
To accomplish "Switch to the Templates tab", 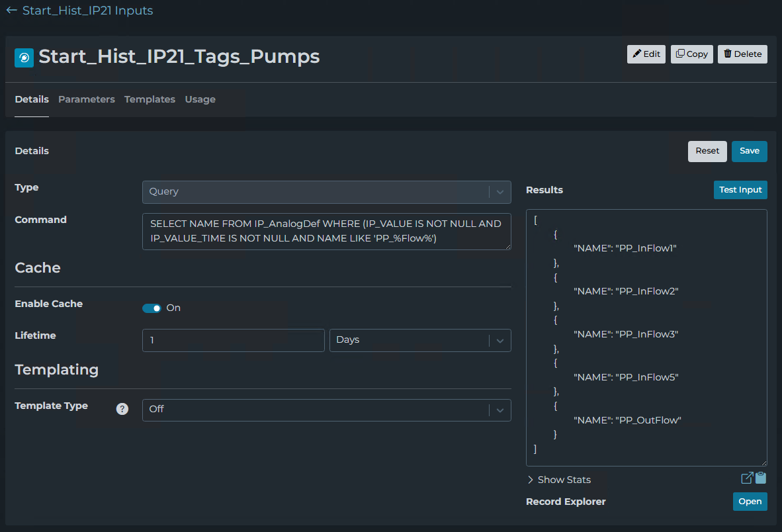I will 150,99.
